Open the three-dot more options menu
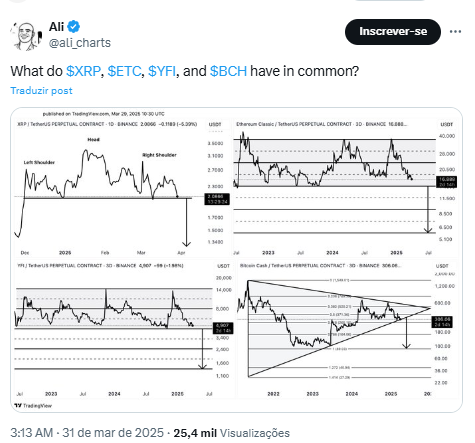 [x=455, y=32]
